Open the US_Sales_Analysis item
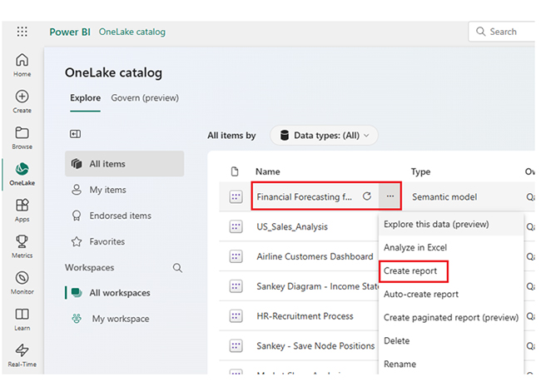Viewport: 541px width, 392px height. [292, 226]
